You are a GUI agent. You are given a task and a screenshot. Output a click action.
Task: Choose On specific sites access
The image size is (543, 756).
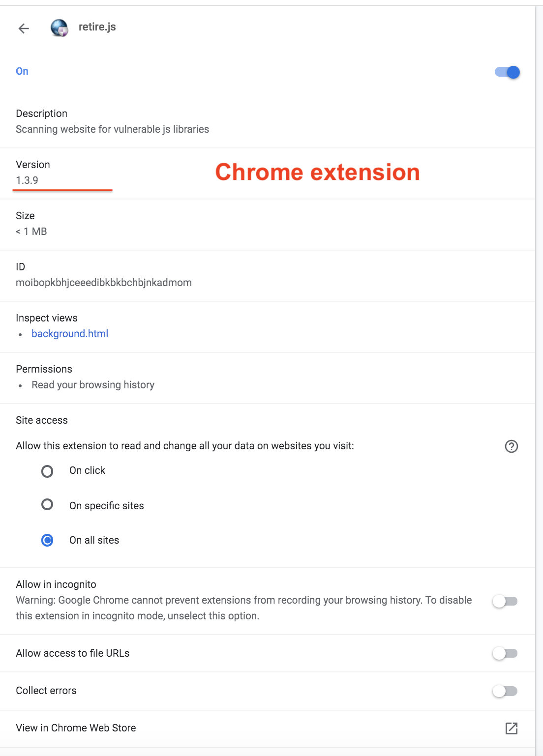click(47, 504)
